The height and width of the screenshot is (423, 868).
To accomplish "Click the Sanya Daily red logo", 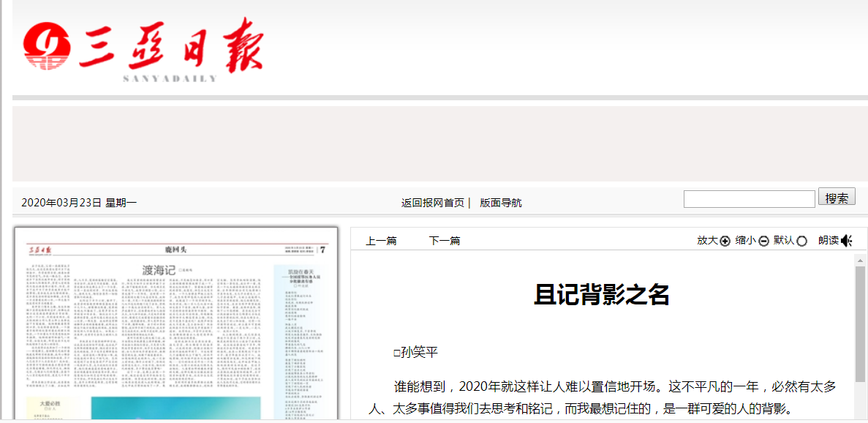I will 143,48.
